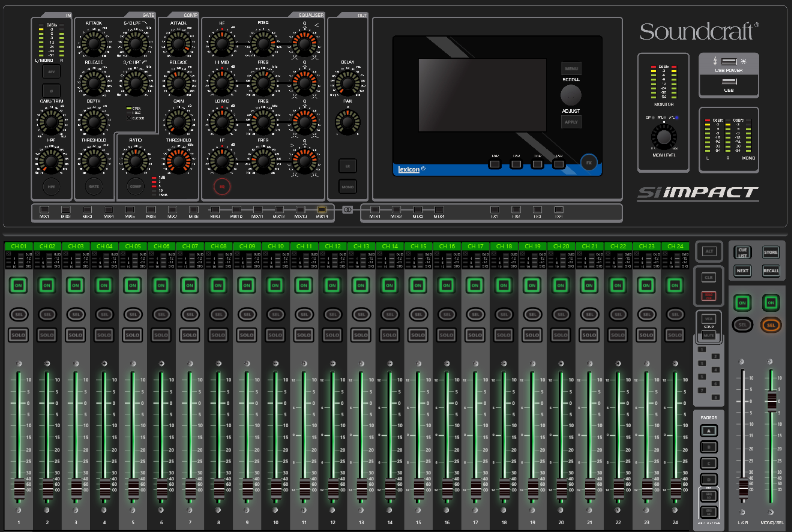Select the highlighted MIX14 bus button
Viewport: 797px width, 532px height.
(322, 210)
